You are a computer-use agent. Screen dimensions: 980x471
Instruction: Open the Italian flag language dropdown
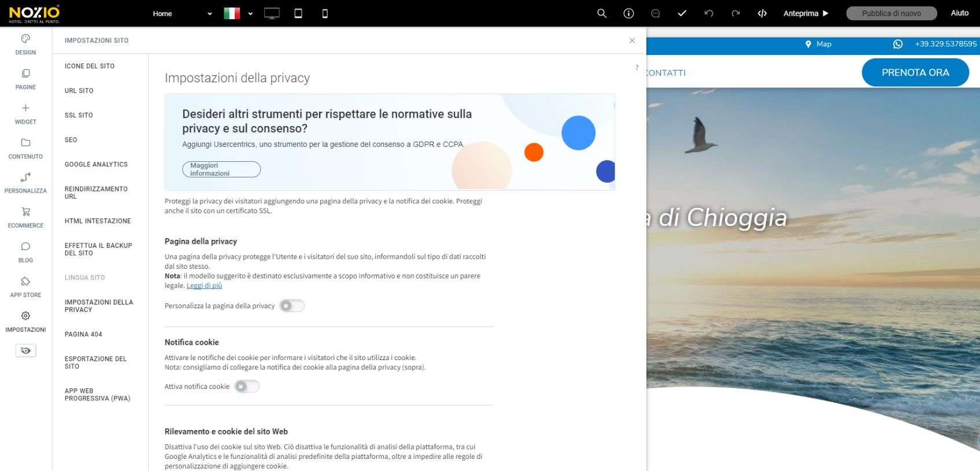tap(238, 13)
